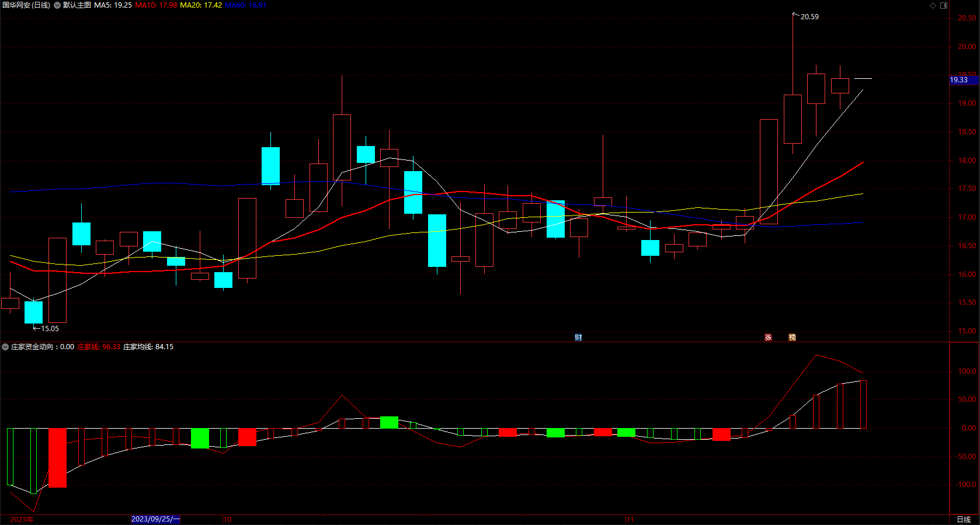The width and height of the screenshot is (980, 525).
Task: Click the 庄家均线: 84.15 value label
Action: (x=148, y=347)
